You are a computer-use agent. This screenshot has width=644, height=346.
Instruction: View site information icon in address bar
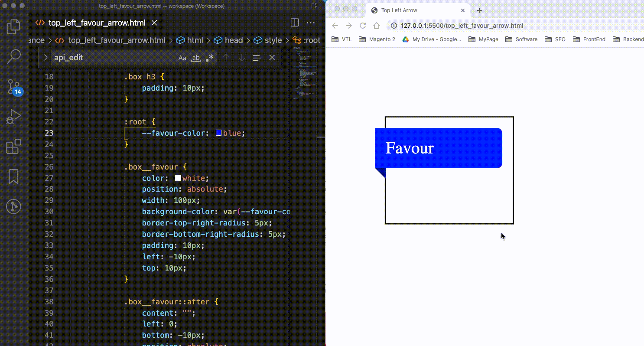[x=394, y=26]
